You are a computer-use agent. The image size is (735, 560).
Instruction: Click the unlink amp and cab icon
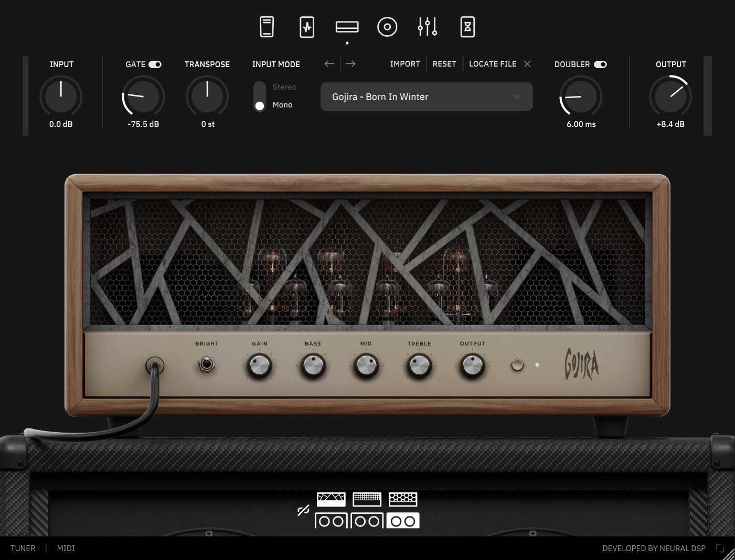tap(303, 510)
